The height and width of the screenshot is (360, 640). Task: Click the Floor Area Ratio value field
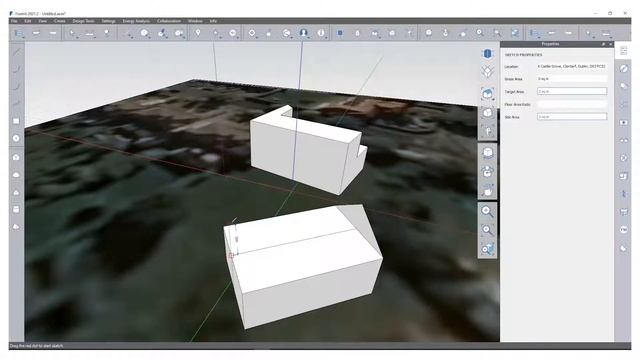[x=572, y=104]
